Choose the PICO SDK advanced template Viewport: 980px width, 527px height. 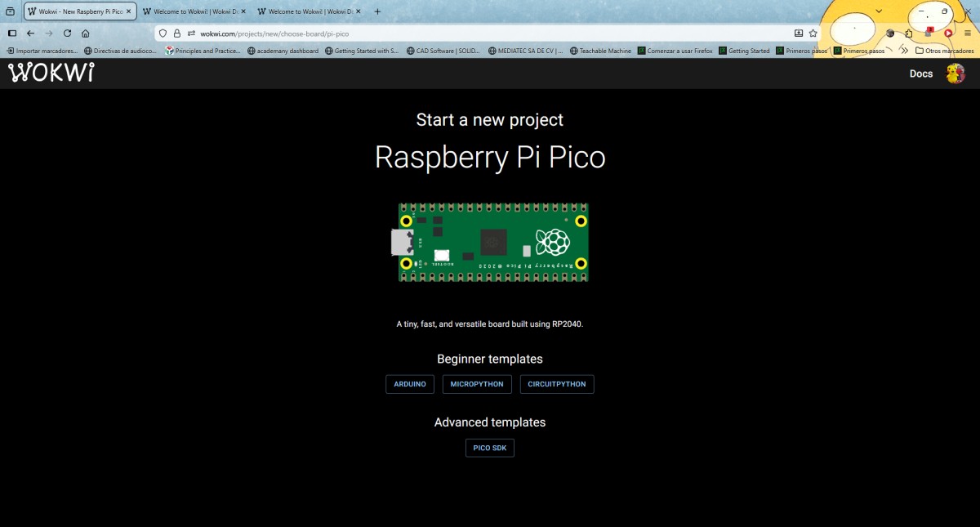coord(490,448)
